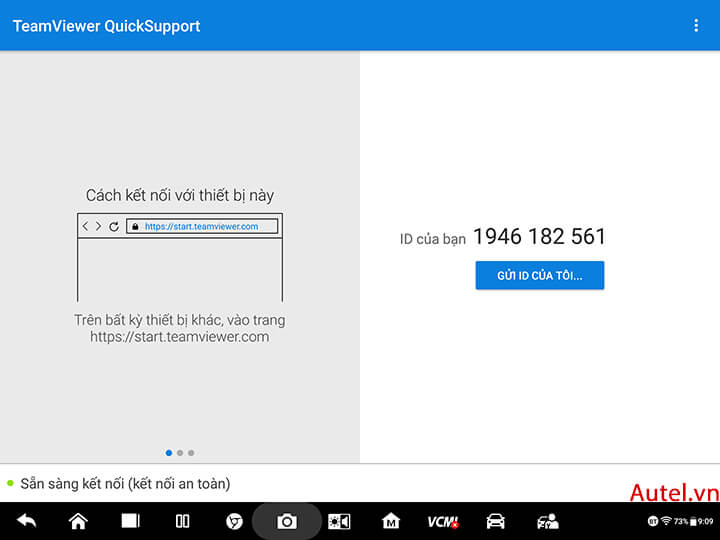Open recent apps square icon

[130, 521]
